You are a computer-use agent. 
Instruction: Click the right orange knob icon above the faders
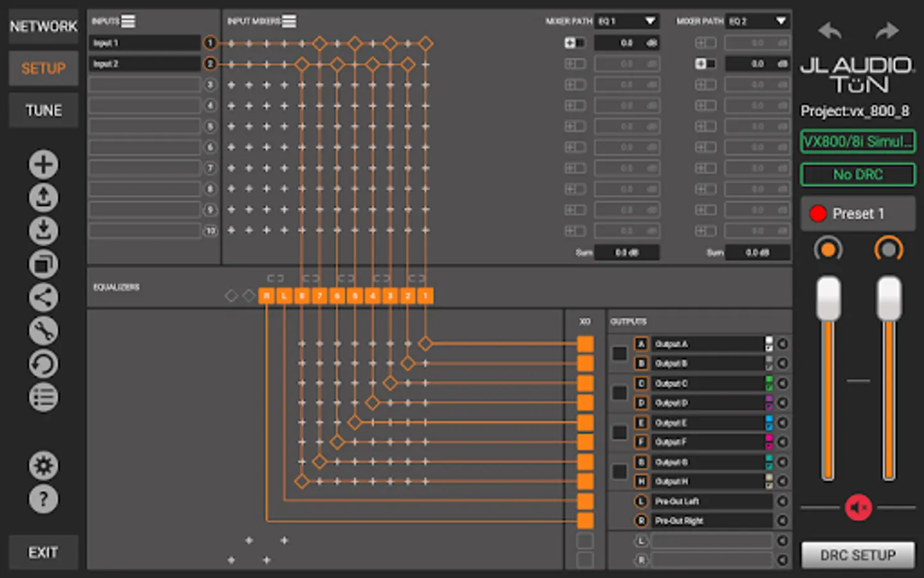click(x=889, y=249)
